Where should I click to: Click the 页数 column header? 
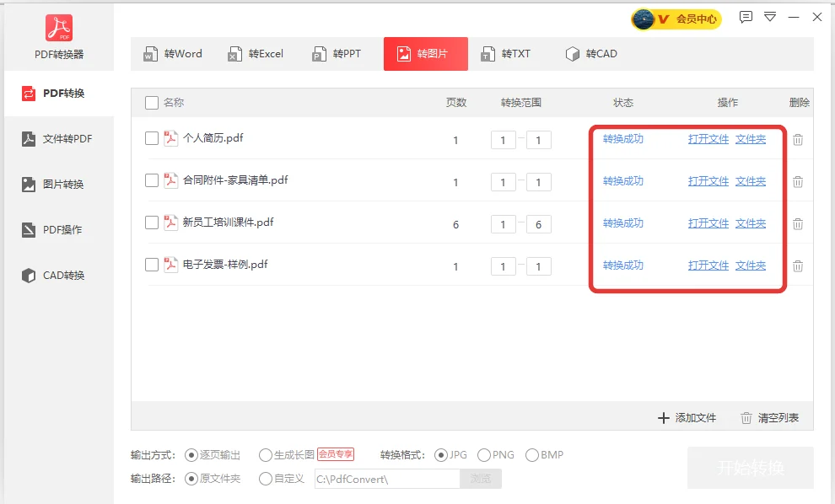[455, 103]
